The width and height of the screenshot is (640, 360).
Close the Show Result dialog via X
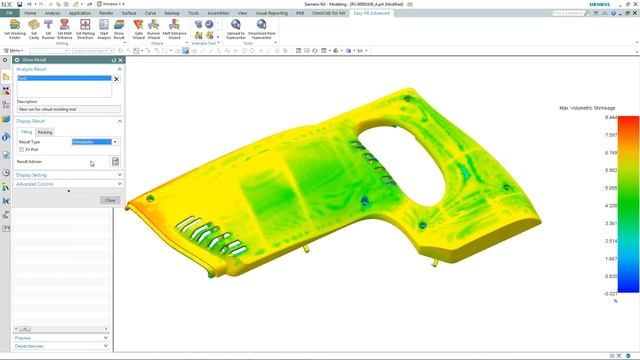(120, 60)
